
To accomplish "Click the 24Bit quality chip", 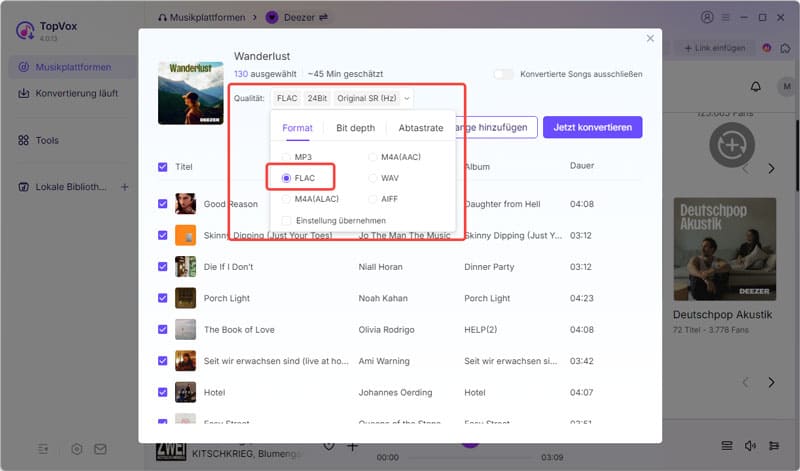I will 317,98.
